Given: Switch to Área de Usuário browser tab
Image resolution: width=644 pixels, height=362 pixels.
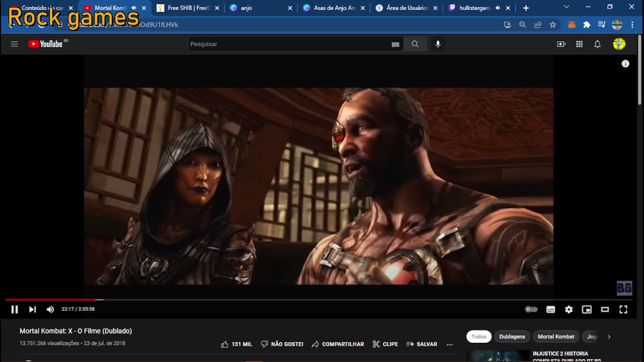Looking at the screenshot, I should [x=407, y=8].
